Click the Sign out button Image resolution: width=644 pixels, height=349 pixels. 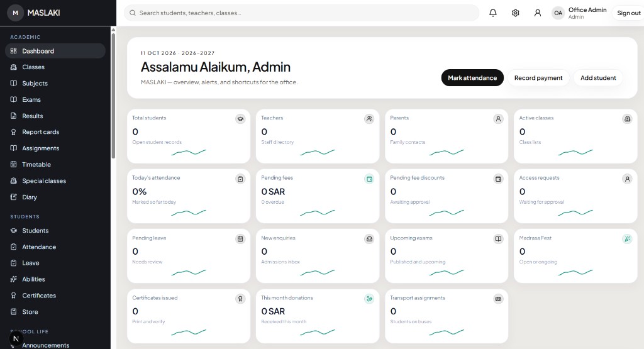(628, 13)
